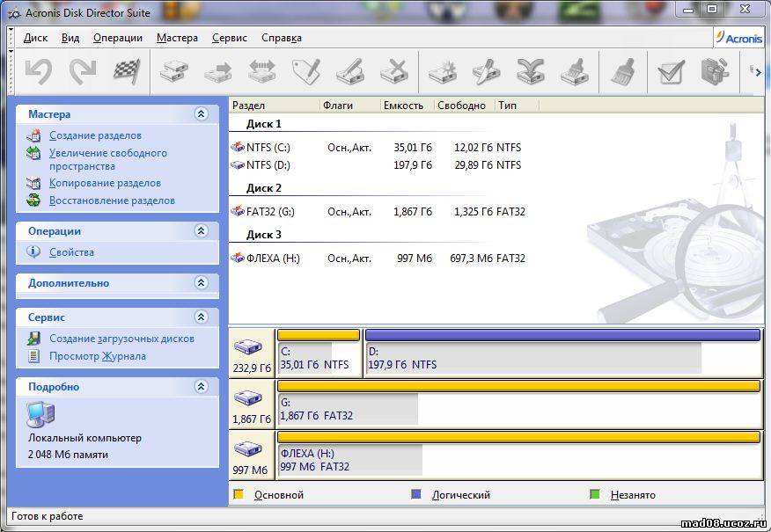The height and width of the screenshot is (532, 771).
Task: Click the create partition icon with sparkle
Action: 443,72
